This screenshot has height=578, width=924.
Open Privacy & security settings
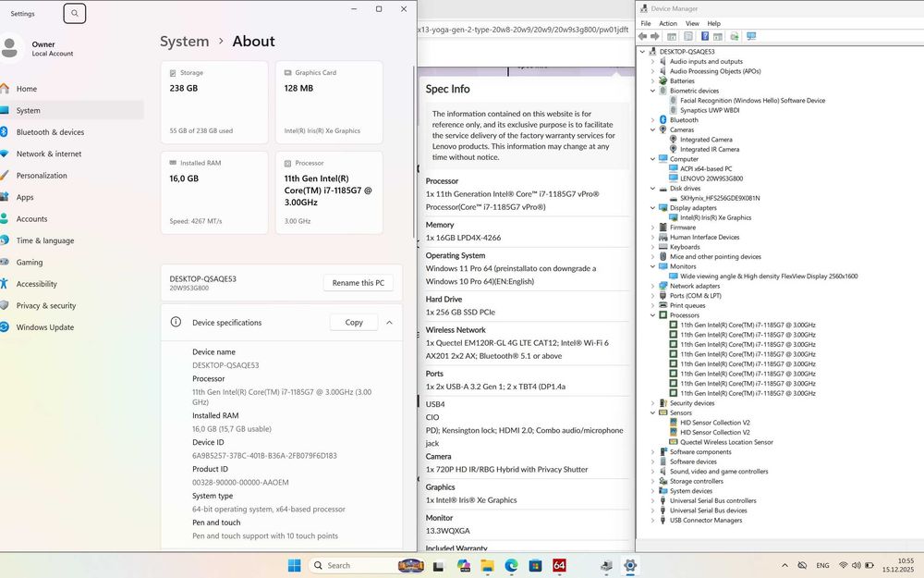71,305
